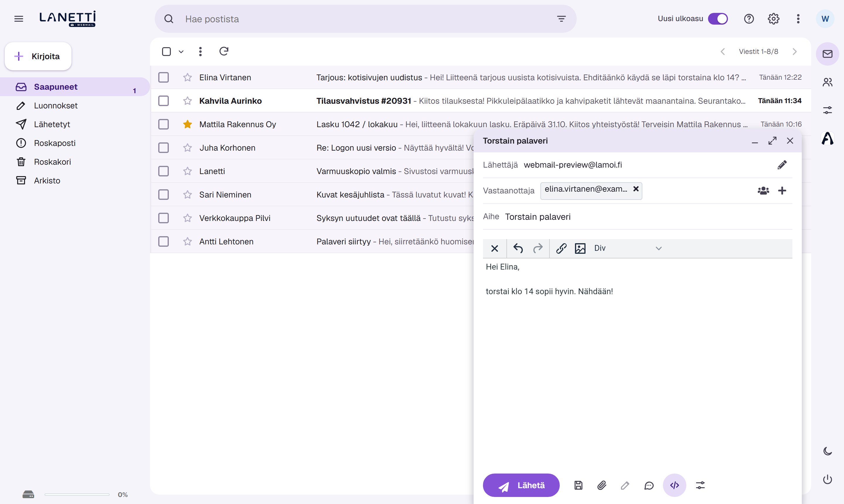Save draft using the floppy disk icon
Screen dimensions: 844x504
(578, 485)
